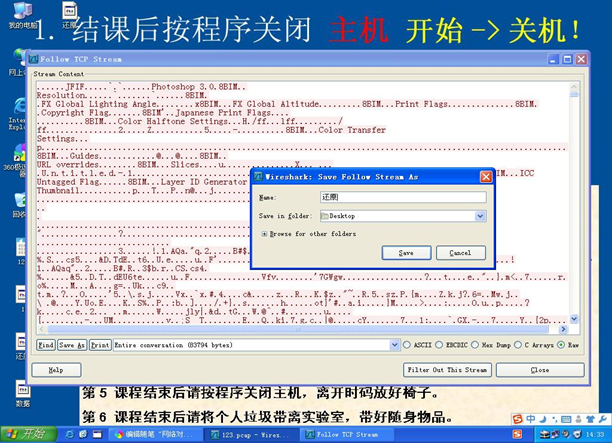Click the arrow on the folder combo box
This screenshot has height=443, width=612.
(480, 216)
